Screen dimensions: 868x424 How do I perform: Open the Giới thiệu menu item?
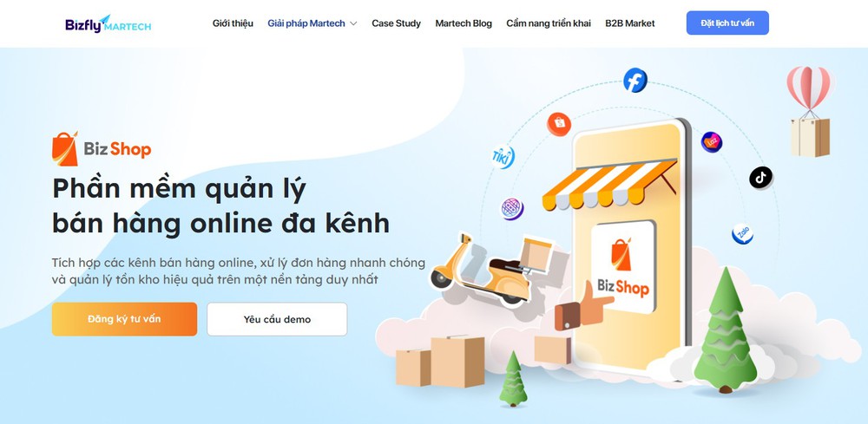pyautogui.click(x=233, y=23)
